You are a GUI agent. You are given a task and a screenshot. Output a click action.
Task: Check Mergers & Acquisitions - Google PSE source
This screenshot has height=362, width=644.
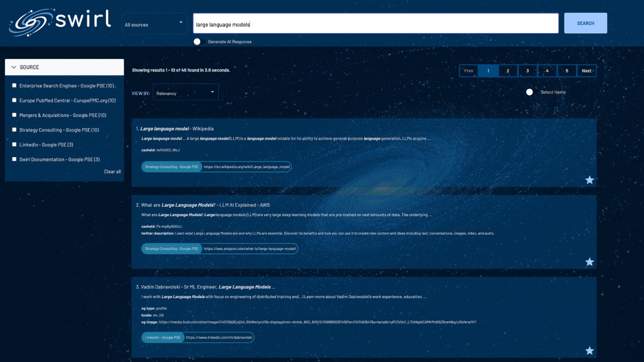15,115
